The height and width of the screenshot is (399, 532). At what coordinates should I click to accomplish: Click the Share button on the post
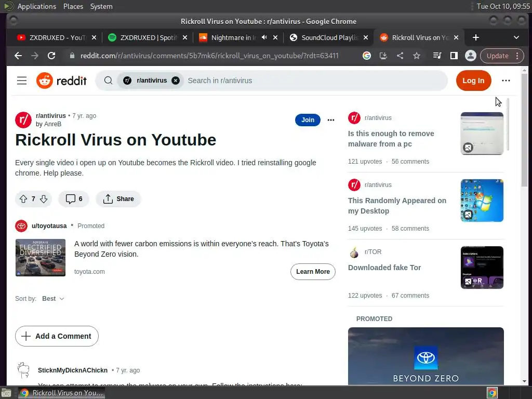click(118, 199)
